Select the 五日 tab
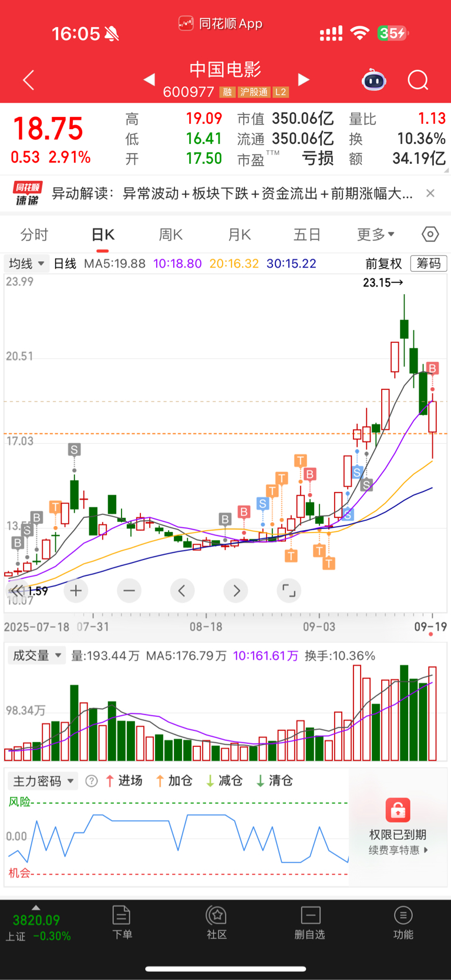 pyautogui.click(x=307, y=235)
